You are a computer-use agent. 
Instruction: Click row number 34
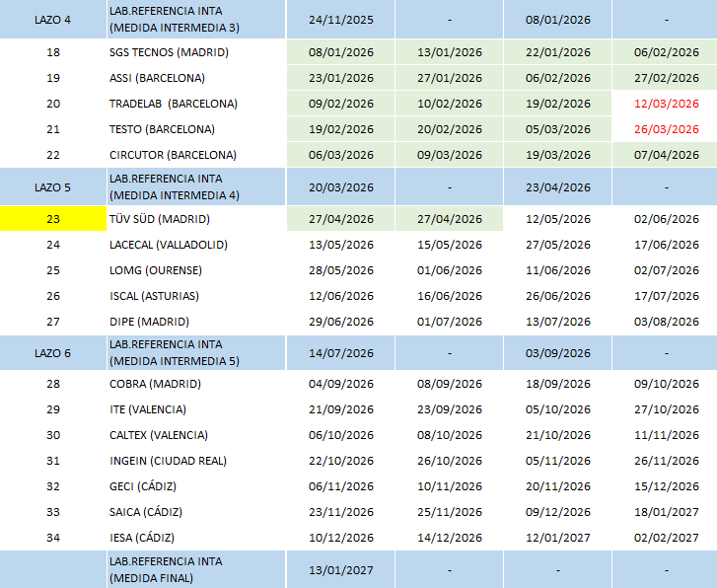pyautogui.click(x=53, y=538)
